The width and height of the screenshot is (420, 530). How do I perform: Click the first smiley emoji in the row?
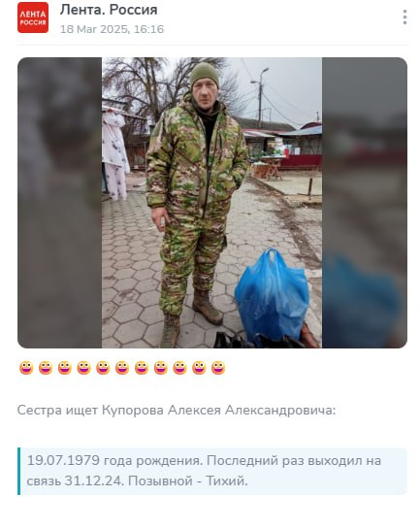click(26, 368)
